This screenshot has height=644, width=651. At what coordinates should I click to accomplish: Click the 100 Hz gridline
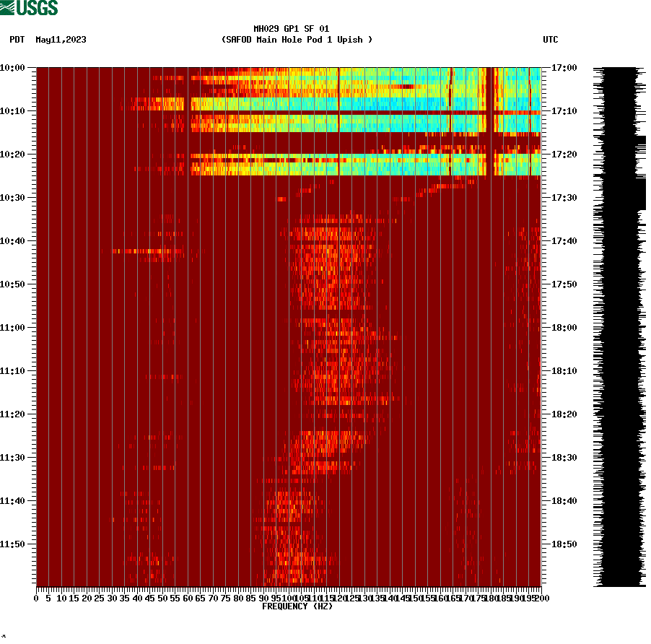pyautogui.click(x=287, y=325)
